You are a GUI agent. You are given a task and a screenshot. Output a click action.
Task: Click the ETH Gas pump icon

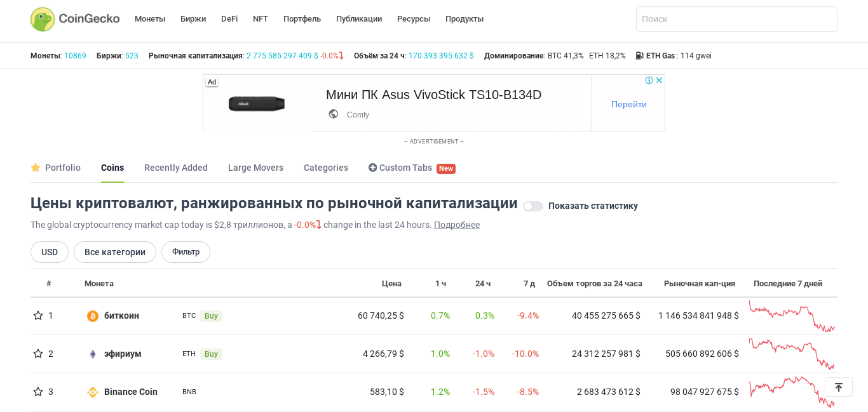[x=639, y=56]
